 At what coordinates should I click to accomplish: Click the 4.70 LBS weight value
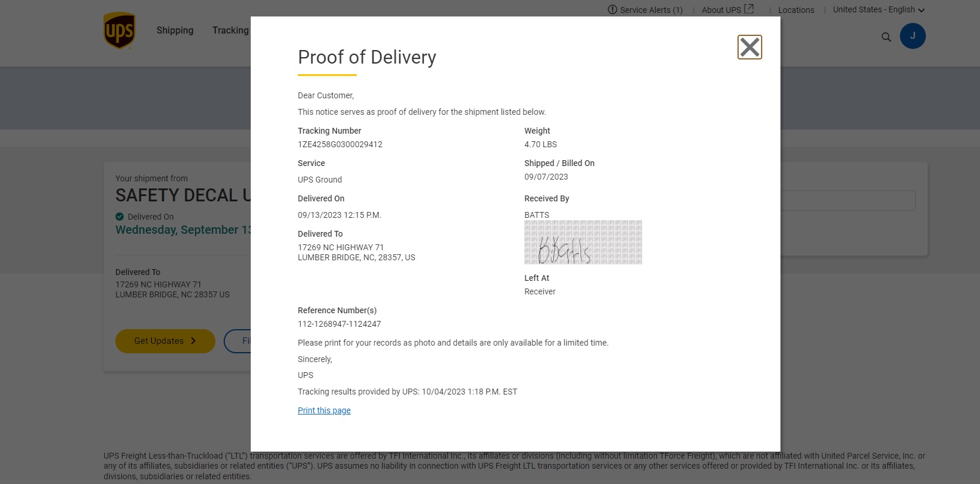pyautogui.click(x=540, y=144)
